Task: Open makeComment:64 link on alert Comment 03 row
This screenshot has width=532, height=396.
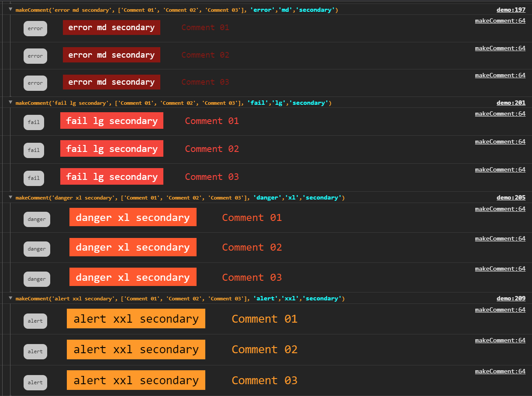Action: [500, 371]
